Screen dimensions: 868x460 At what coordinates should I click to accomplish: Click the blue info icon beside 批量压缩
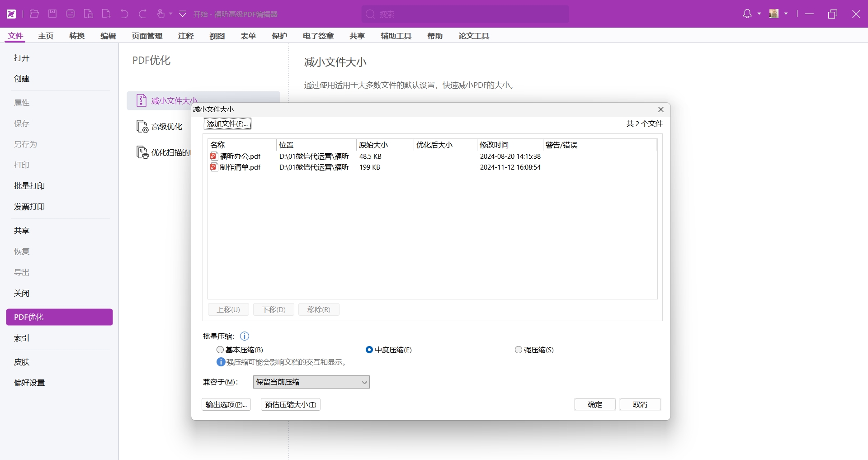click(x=245, y=336)
